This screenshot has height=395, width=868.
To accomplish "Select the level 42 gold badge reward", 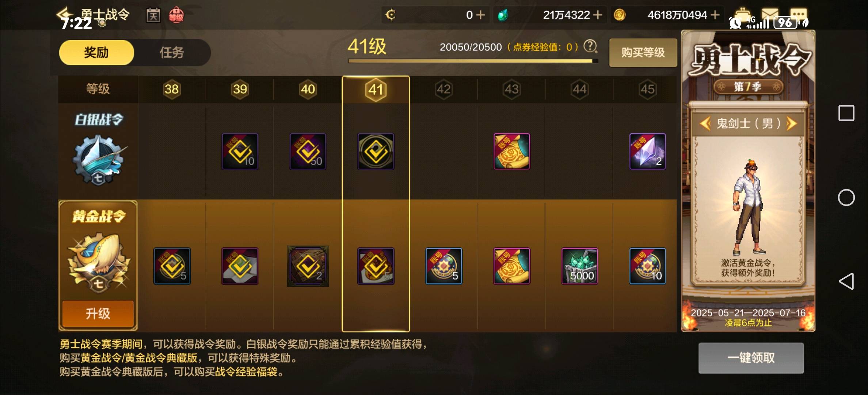I will click(443, 266).
